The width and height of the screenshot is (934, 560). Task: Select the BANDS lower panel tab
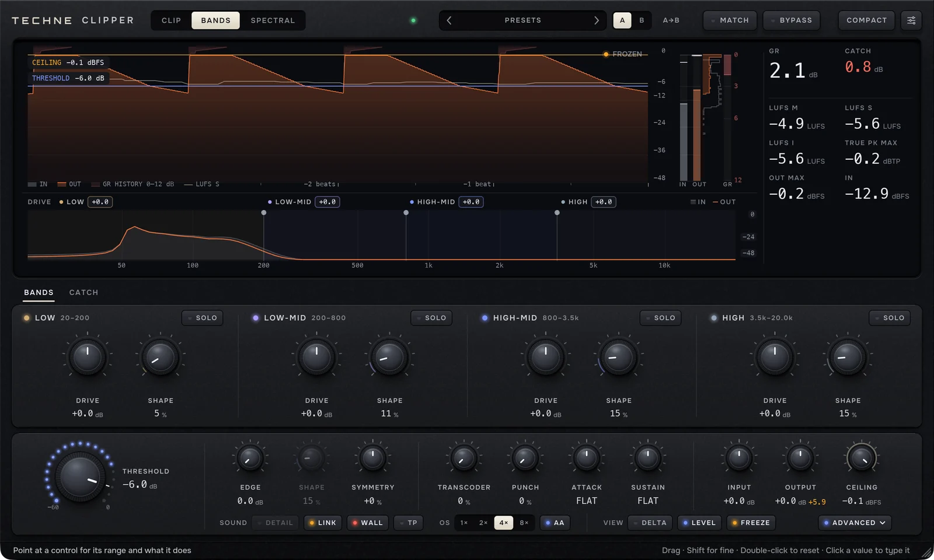click(39, 292)
